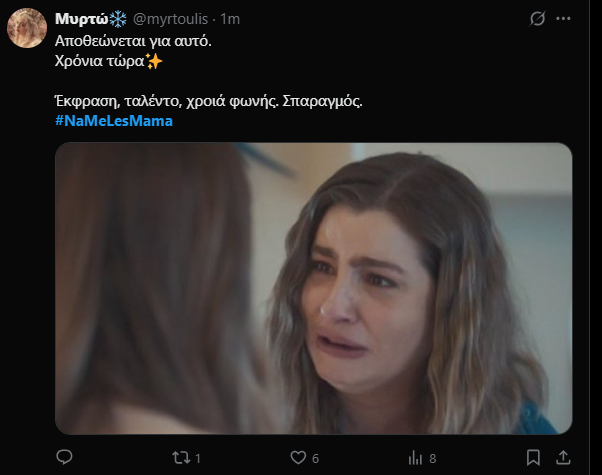Share the tweet using the share icon

coord(563,457)
